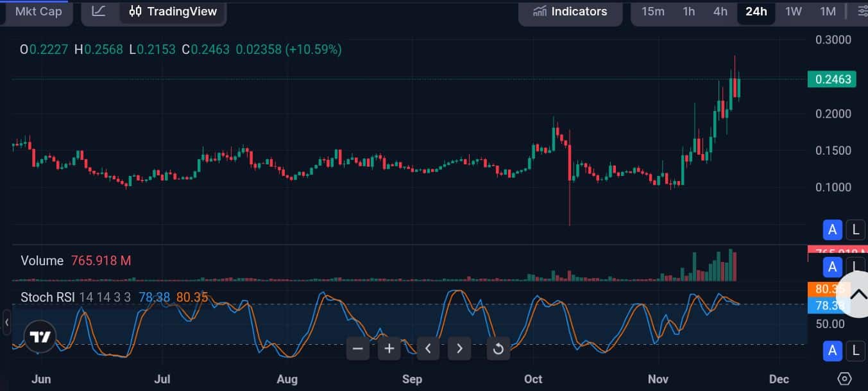The width and height of the screenshot is (868, 391).
Task: Toggle auto scale on the Stoch RSI panel
Action: pos(832,351)
